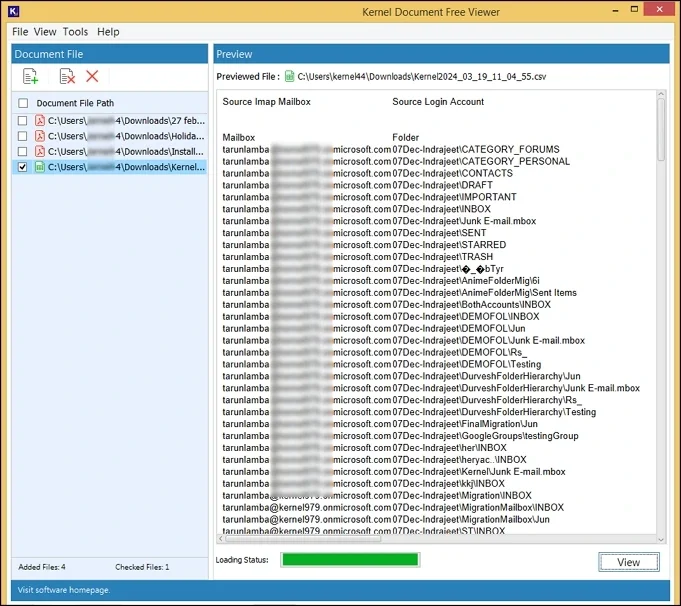Maximize the Kernel Document Free Viewer window
Viewport: 681px width, 606px height.
[x=635, y=10]
